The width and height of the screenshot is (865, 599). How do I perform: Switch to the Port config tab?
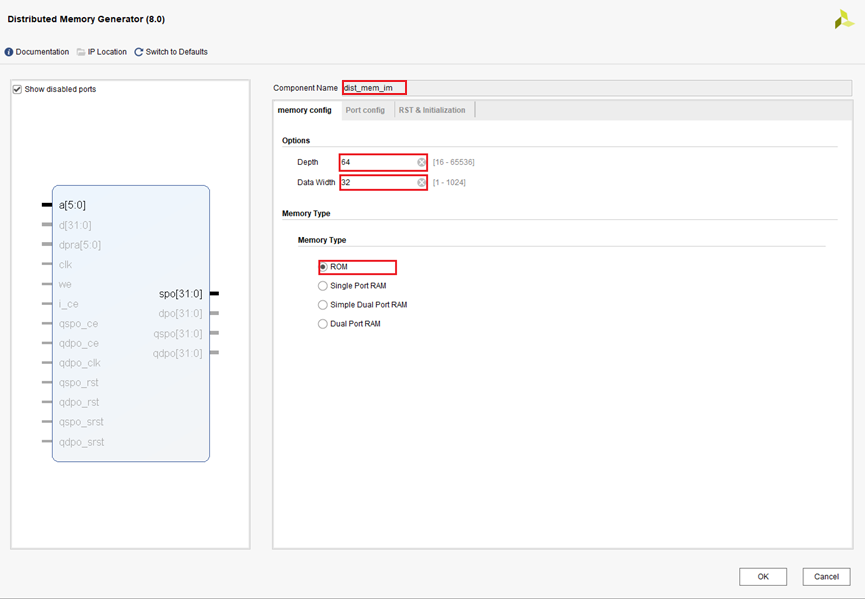tap(365, 110)
